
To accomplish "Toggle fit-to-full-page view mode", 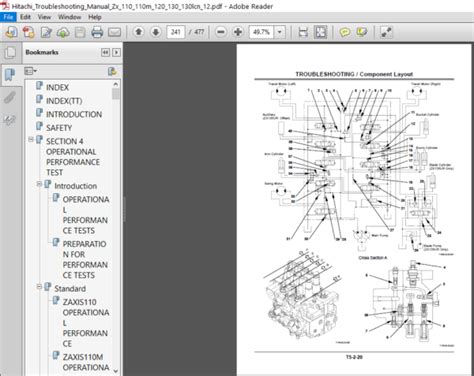I will 321,32.
